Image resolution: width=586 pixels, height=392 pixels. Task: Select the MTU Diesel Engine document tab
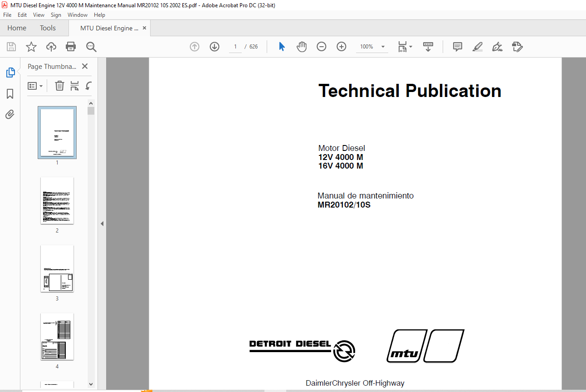[x=109, y=28]
